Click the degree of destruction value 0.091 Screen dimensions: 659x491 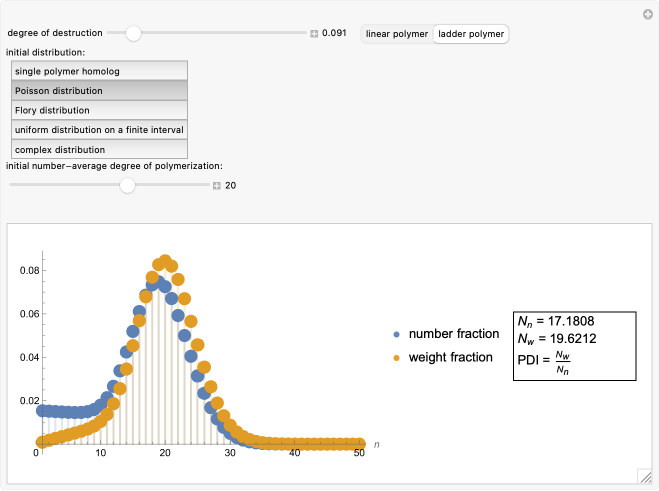334,34
